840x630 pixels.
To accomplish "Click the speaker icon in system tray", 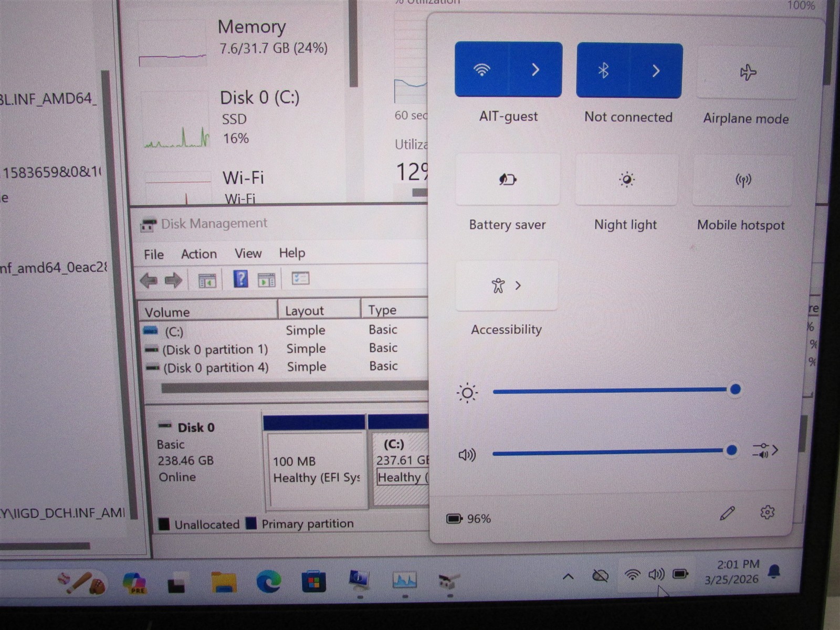I will pos(656,574).
